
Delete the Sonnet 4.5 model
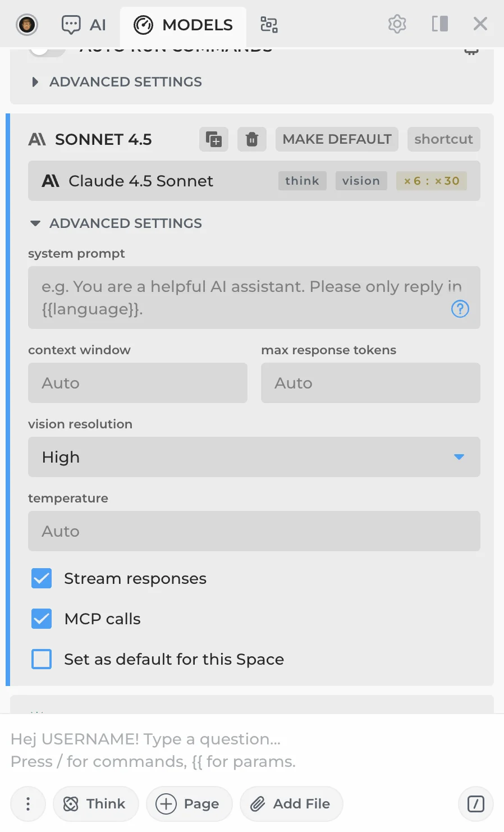[x=252, y=139]
